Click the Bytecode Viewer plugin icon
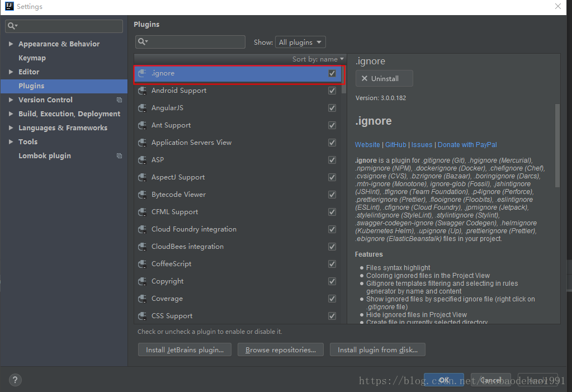The width and height of the screenshot is (572, 392). tap(142, 195)
